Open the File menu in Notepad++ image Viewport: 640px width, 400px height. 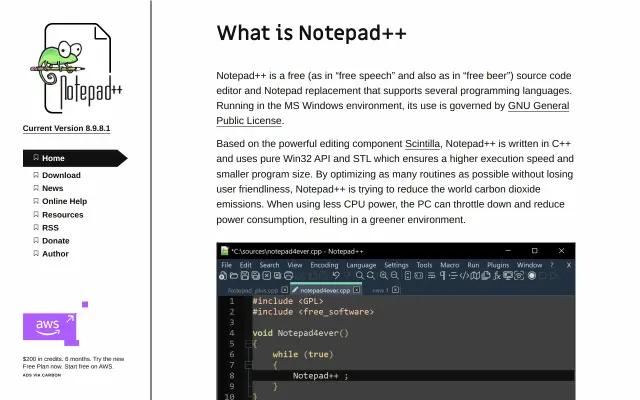click(x=227, y=265)
